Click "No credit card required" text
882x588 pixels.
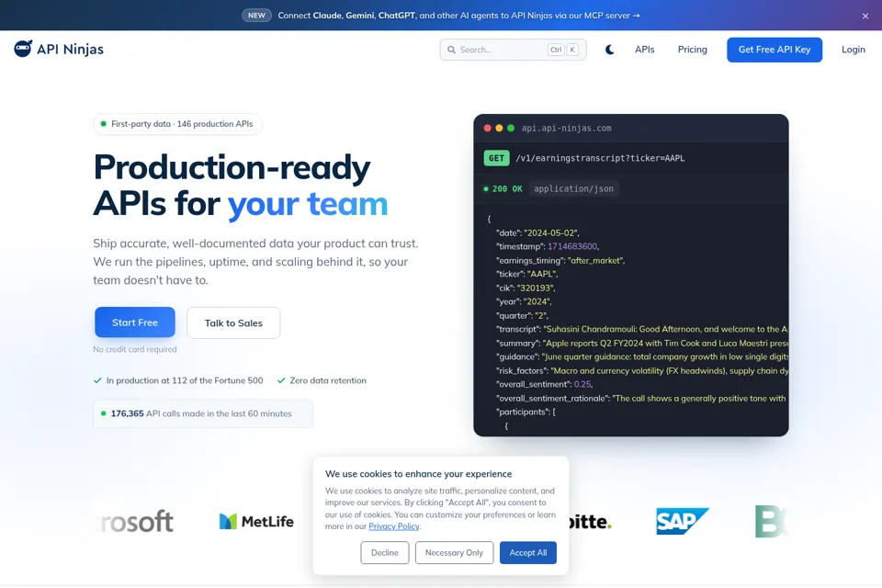[x=135, y=349]
